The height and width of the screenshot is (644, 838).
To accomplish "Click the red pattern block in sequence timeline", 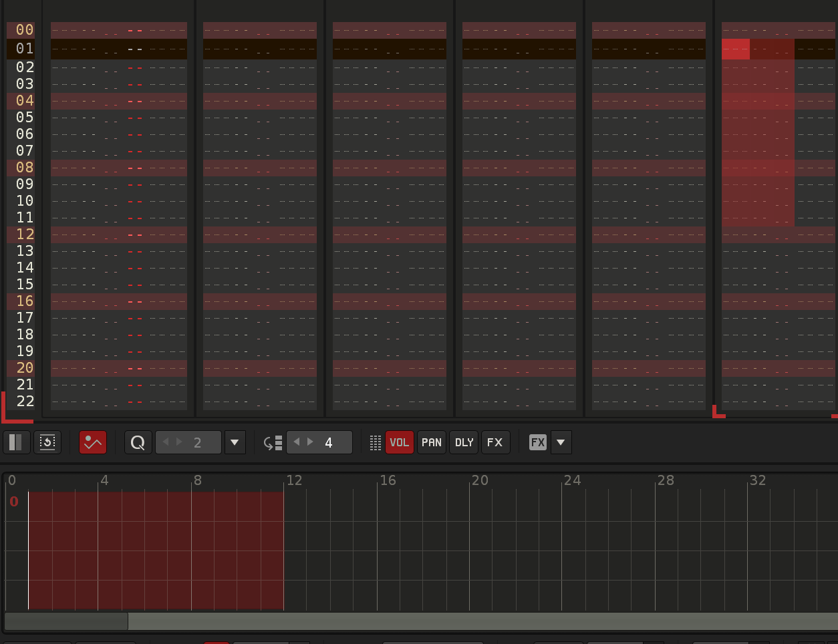I will pos(156,550).
